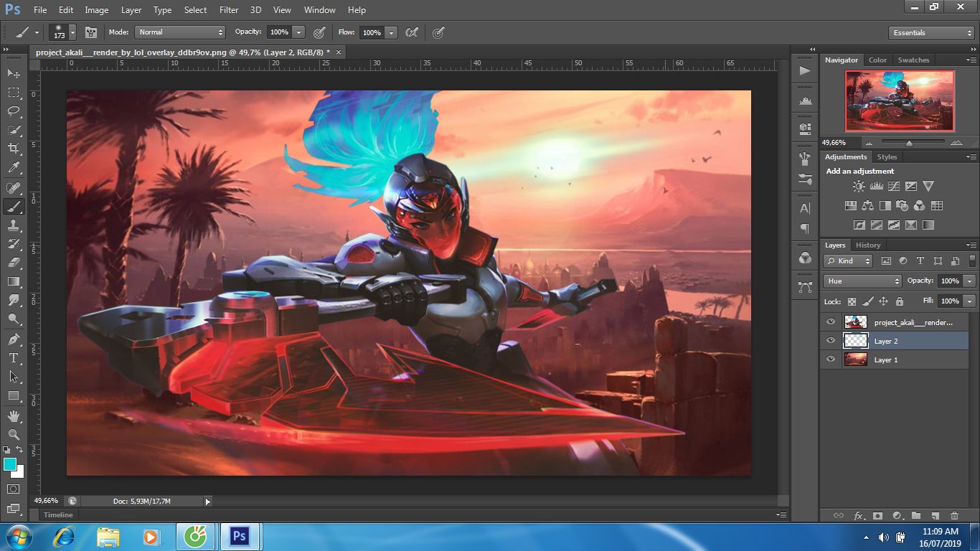
Task: Select the Dodge tool
Action: [14, 319]
